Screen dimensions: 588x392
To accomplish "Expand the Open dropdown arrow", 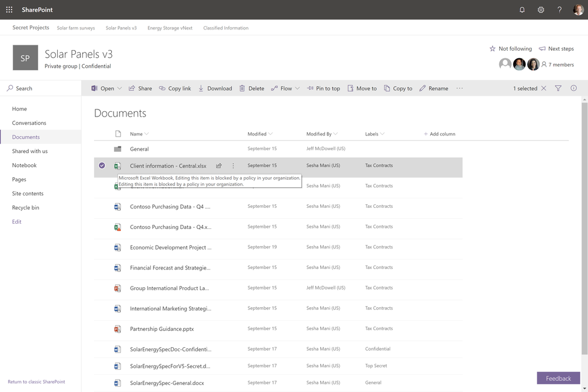I will [x=119, y=88].
